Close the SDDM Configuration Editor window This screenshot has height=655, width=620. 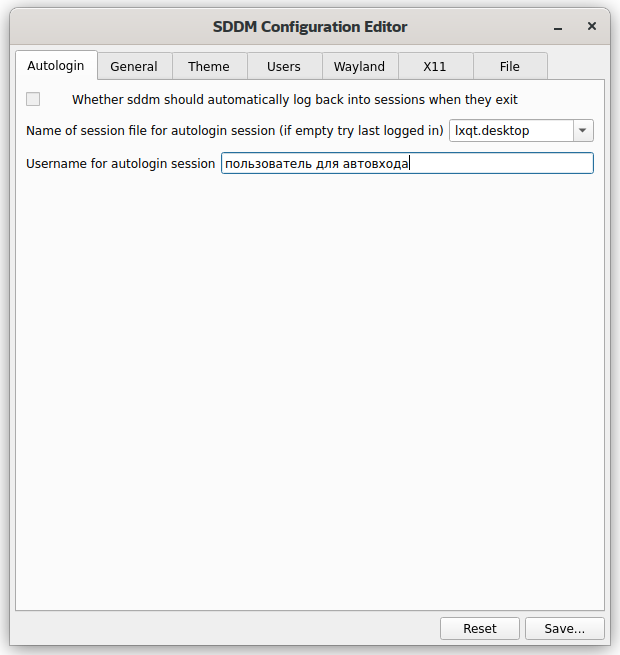[592, 26]
